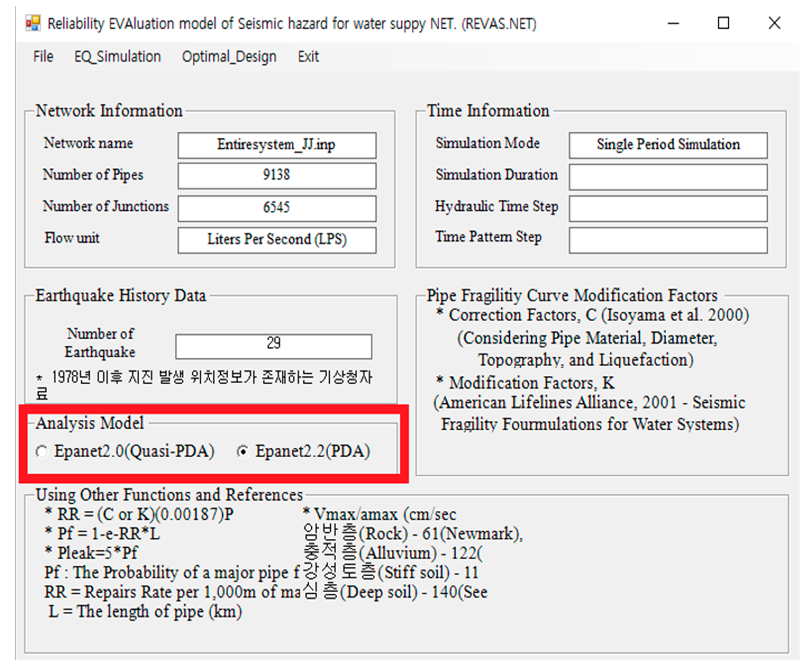Image resolution: width=811 pixels, height=672 pixels.
Task: Click the empty Time Pattern Step field
Action: tap(668, 240)
